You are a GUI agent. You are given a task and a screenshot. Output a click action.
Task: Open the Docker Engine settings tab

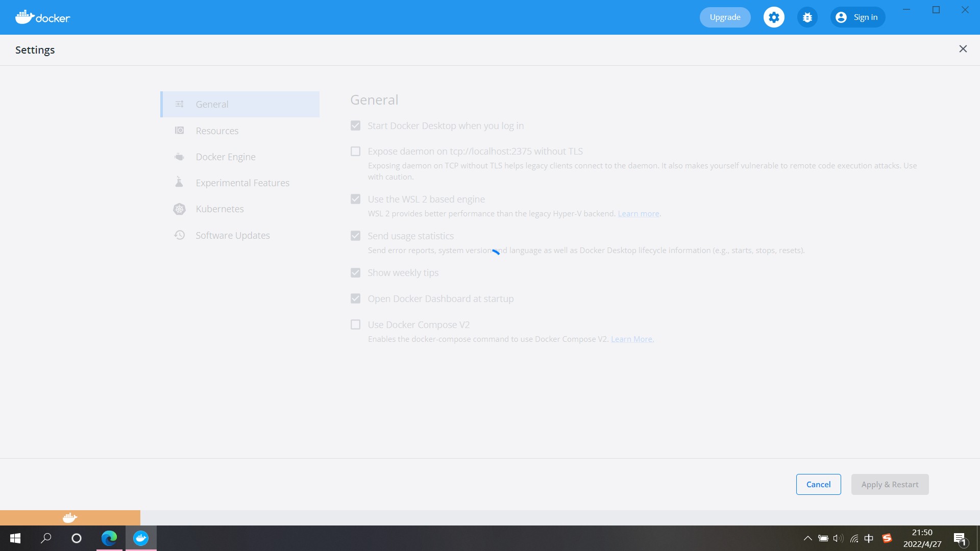240,157
